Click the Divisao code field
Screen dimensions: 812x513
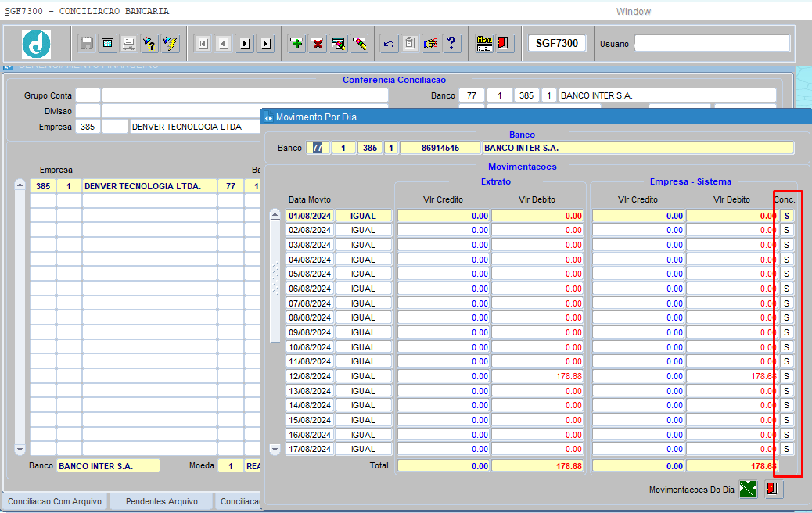pos(88,111)
